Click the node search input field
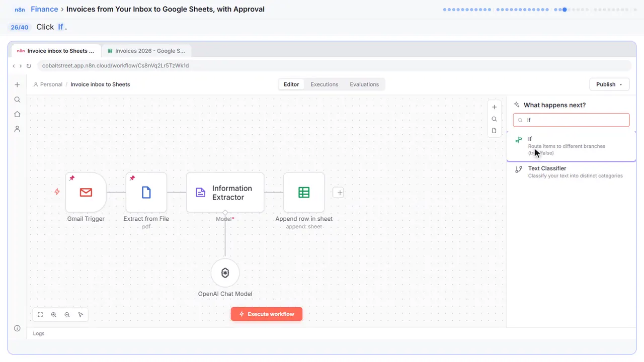Screen dimensions: 644x362 pyautogui.click(x=571, y=120)
